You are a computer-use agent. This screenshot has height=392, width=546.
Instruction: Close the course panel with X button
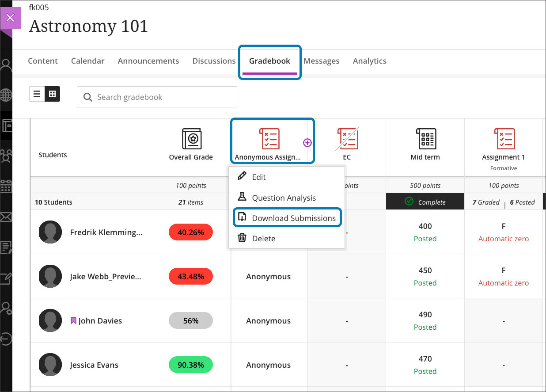[x=10, y=18]
